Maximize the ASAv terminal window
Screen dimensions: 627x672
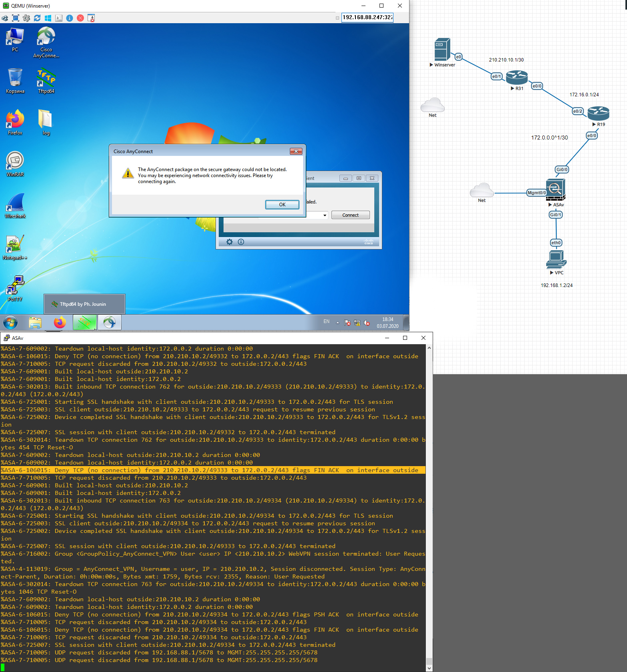[405, 338]
